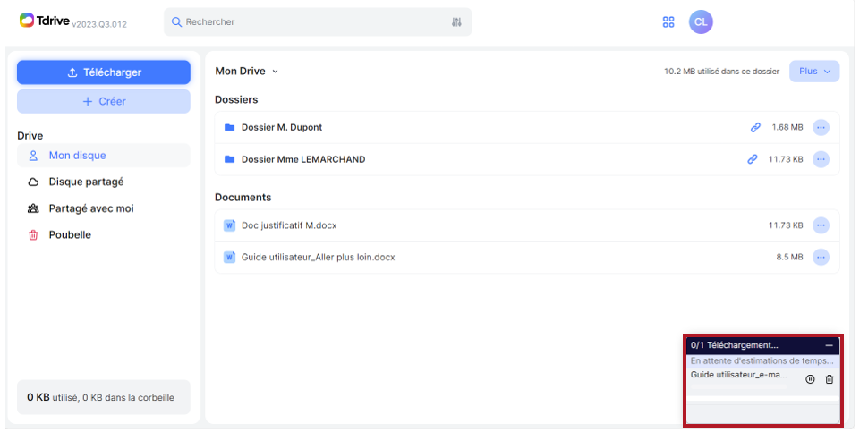This screenshot has width=868, height=441.
Task: Minimize the Téléchargement progress panel
Action: [829, 345]
